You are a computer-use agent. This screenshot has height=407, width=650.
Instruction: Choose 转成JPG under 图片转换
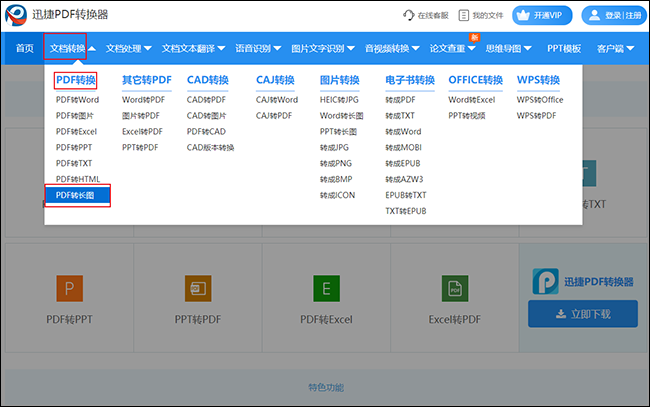tap(334, 147)
